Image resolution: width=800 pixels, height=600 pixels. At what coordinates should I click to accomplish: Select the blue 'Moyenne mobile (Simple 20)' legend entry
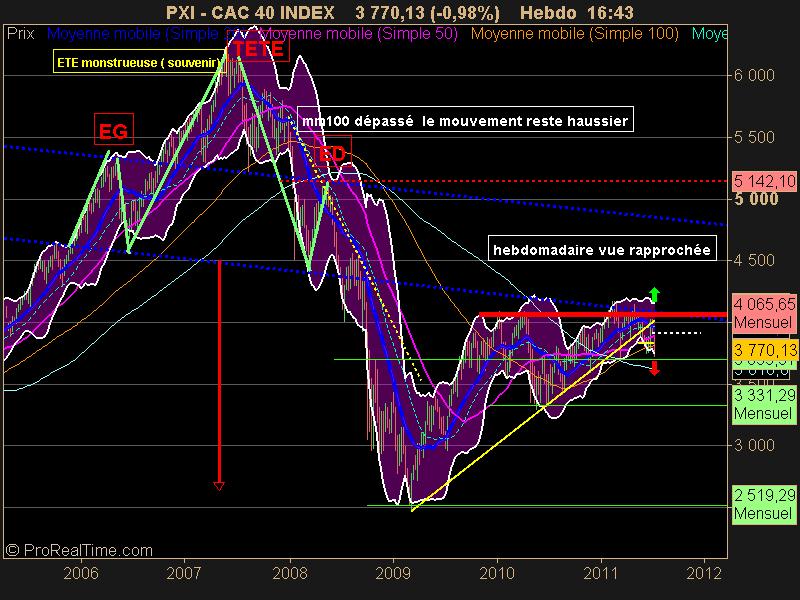pos(147,34)
